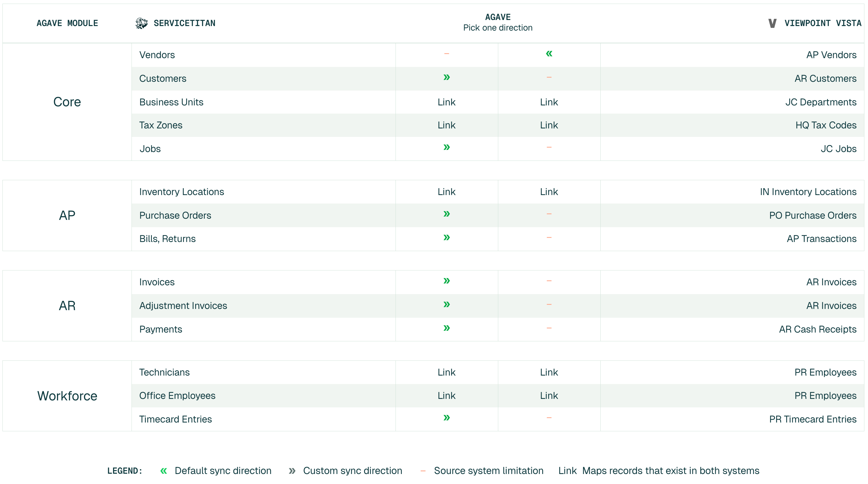The image size is (868, 484).
Task: Click legend's green default sync arrows
Action: 164,471
